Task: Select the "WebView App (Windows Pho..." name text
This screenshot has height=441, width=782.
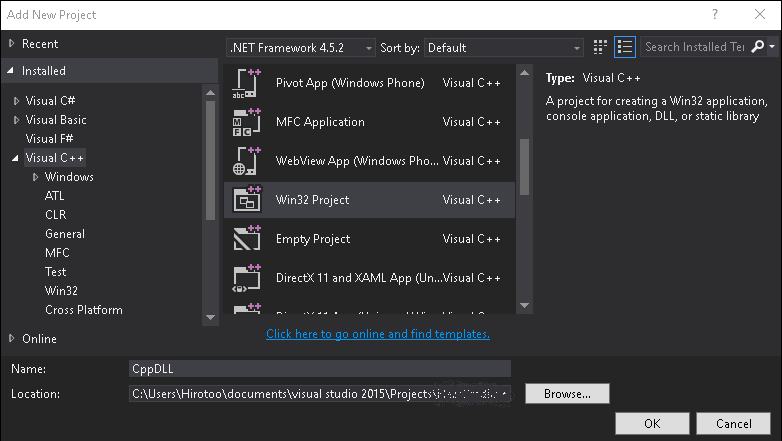Action: click(x=357, y=161)
